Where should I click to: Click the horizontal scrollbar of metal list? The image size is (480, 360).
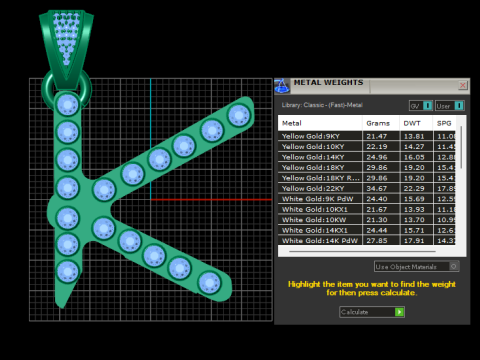point(362,251)
